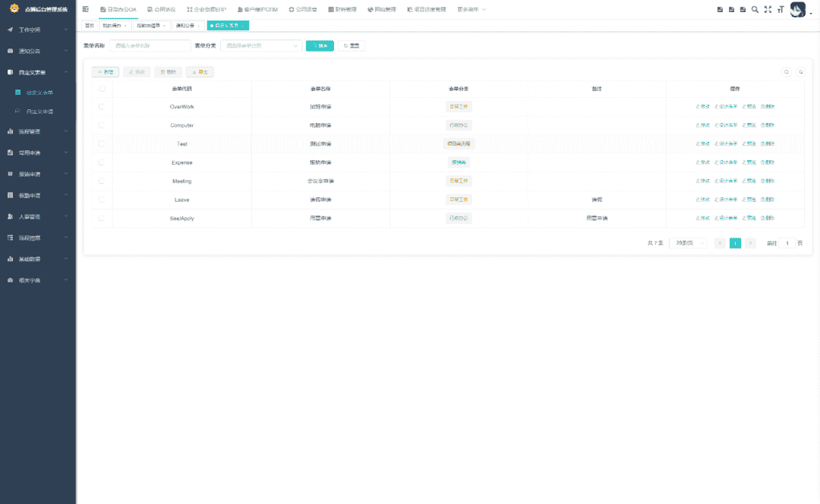820x504 pixels.
Task: Open the 表单分类 category dropdown
Action: [x=260, y=46]
